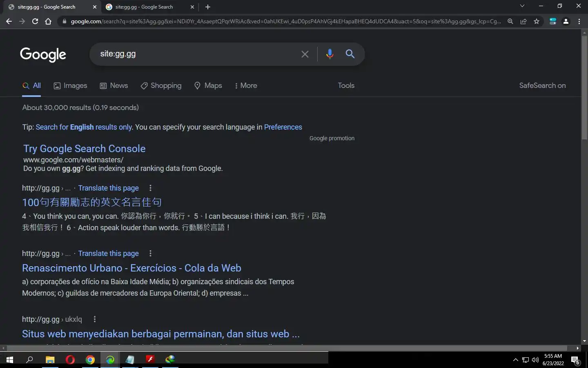
Task: Go forward in browser history
Action: pyautogui.click(x=22, y=21)
